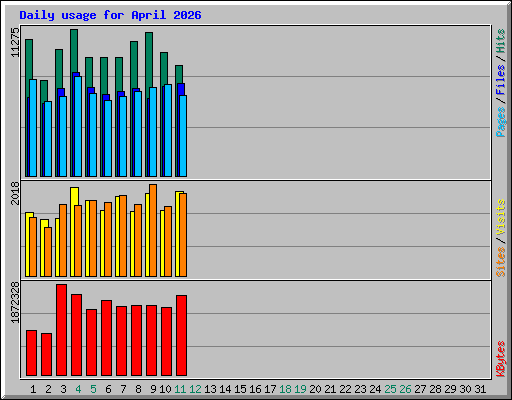
Task: Click day 3 on the x-axis
Action: (63, 389)
